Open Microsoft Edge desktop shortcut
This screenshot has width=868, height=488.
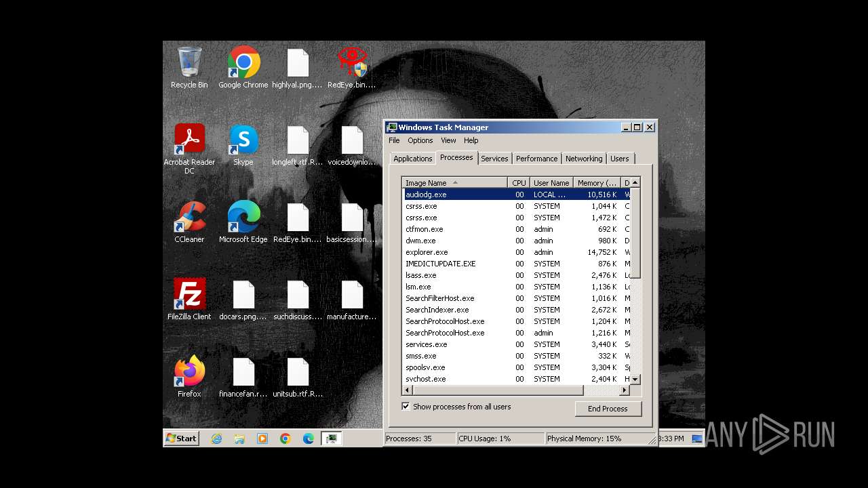pos(243,222)
